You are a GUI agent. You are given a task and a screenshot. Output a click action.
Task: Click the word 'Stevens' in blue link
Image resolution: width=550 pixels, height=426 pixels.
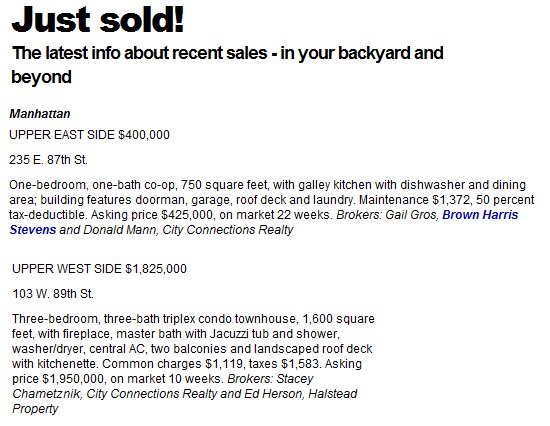(33, 230)
